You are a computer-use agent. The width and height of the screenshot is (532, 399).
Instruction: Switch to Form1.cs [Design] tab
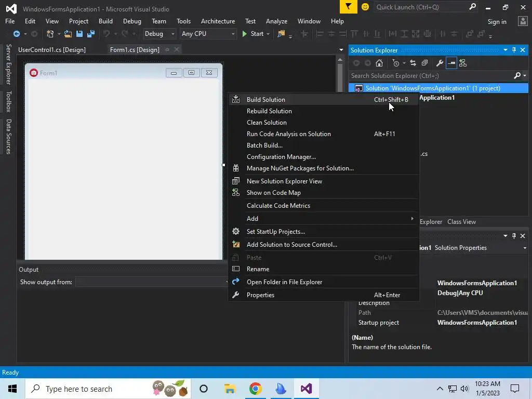(135, 49)
